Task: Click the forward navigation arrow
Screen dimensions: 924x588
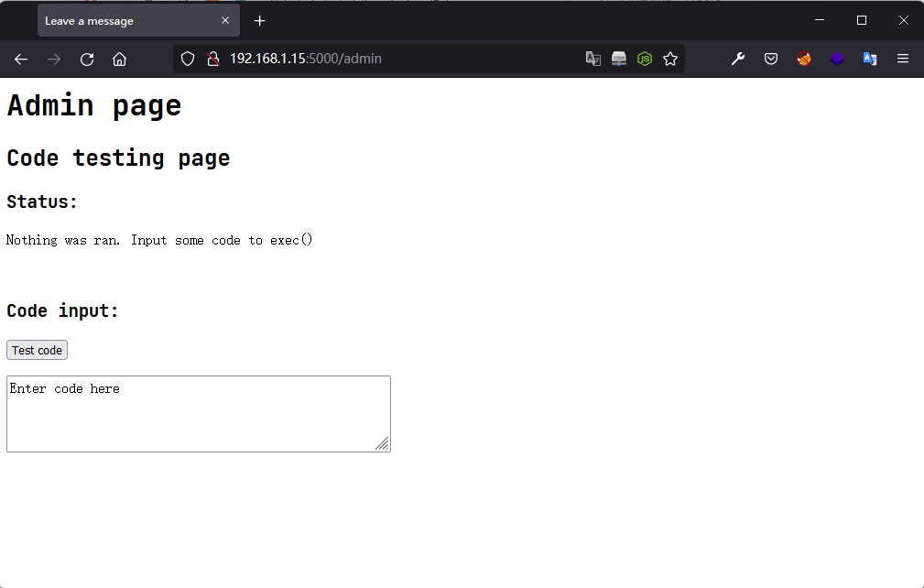Action: click(54, 59)
